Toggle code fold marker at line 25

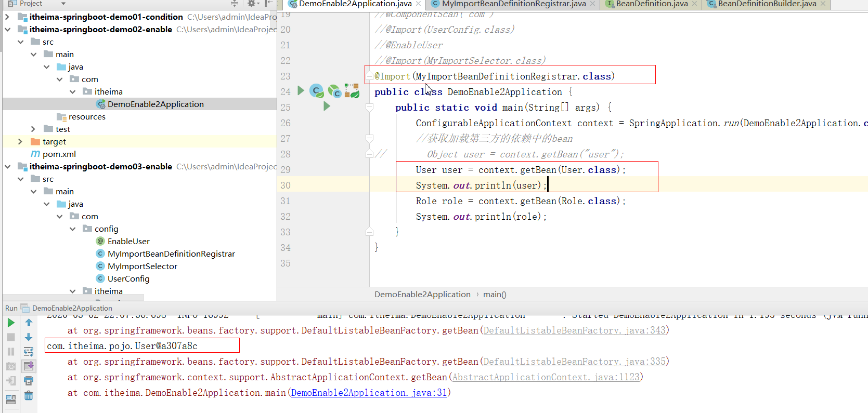coord(369,108)
